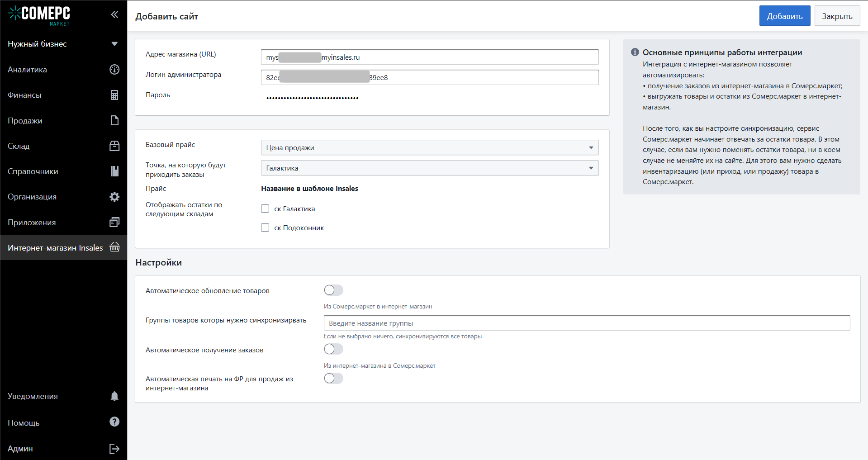Screen dimensions: 868x460
Task: Open the Продажи menu section
Action: [x=63, y=121]
